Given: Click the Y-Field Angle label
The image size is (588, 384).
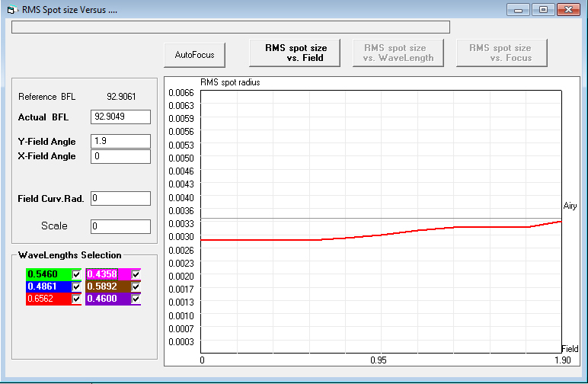Looking at the screenshot, I should coord(47,142).
